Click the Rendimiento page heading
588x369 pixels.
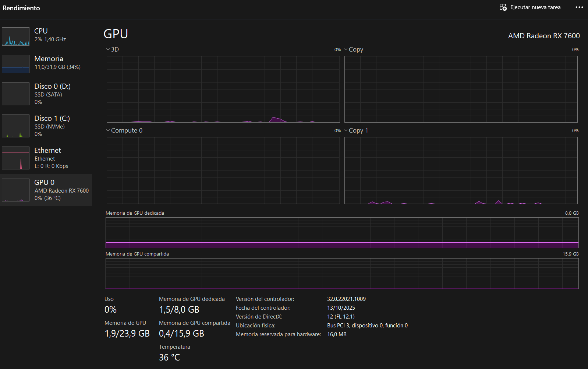pos(21,8)
